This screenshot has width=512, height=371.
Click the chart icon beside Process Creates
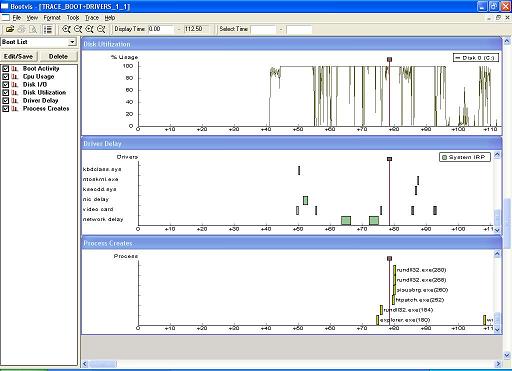15,109
